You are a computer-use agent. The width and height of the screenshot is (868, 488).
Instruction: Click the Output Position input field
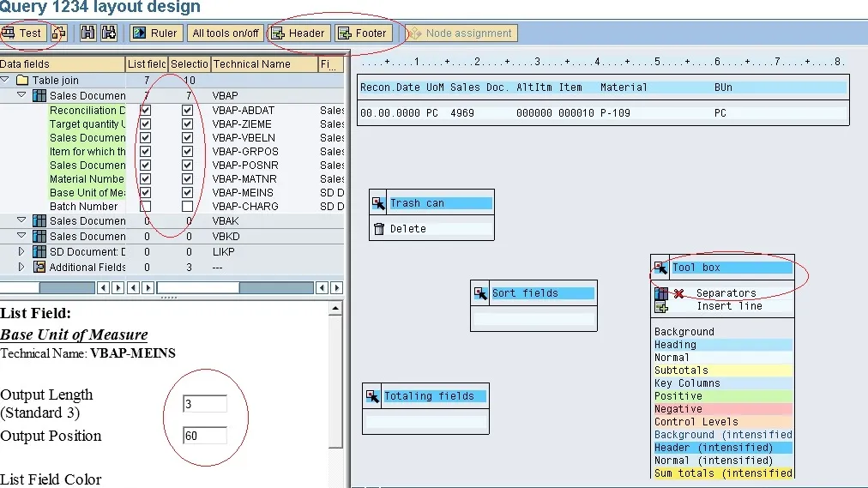coord(205,436)
